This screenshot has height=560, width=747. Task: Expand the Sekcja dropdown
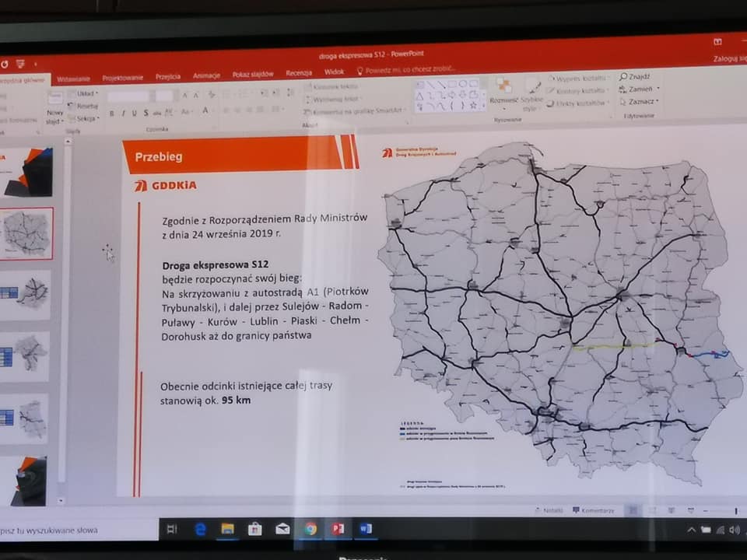pyautogui.click(x=84, y=119)
